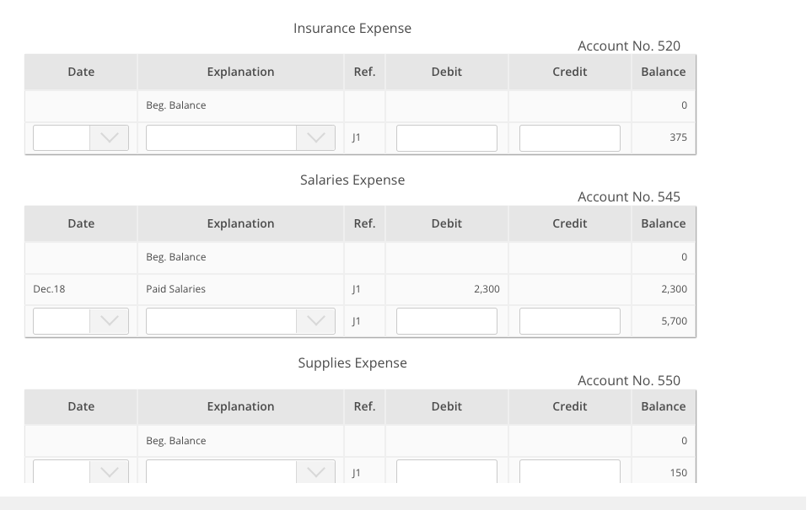Select the Credit field under Salaries Expense
This screenshot has width=812, height=510.
[x=569, y=320]
